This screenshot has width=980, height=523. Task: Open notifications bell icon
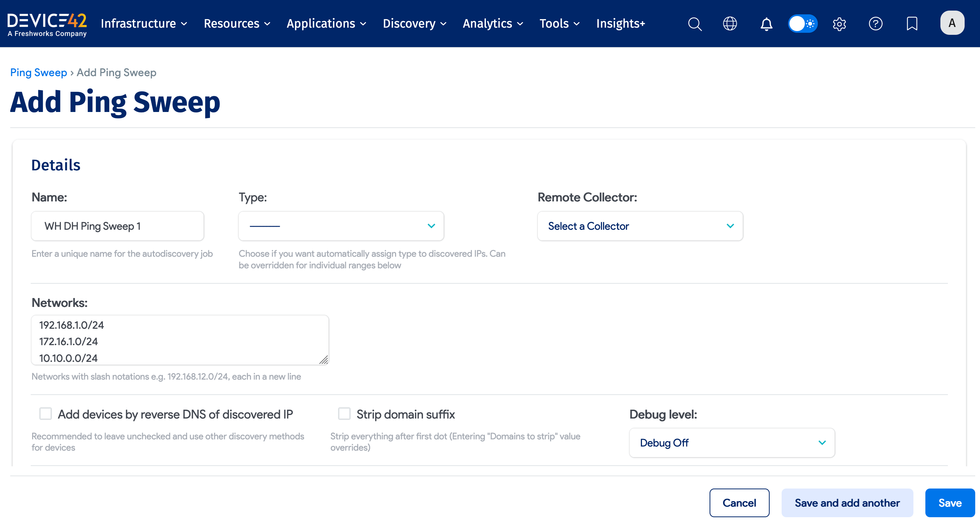(766, 24)
